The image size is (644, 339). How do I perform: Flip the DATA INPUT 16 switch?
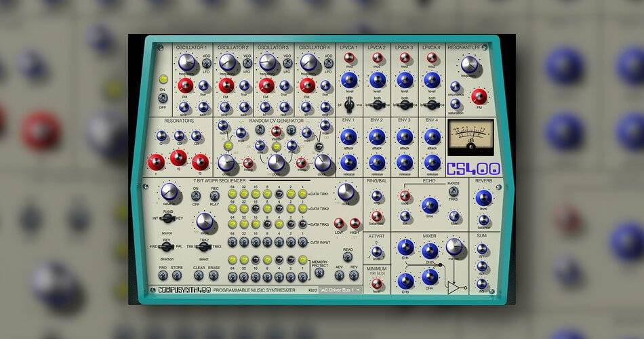point(256,242)
